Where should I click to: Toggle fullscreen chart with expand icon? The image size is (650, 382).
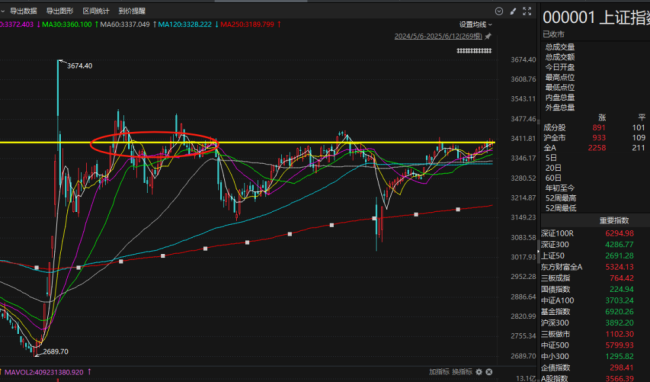coord(527,11)
